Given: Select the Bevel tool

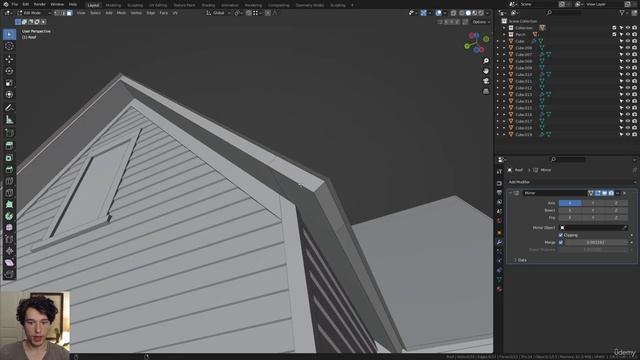Looking at the screenshot, I should (x=9, y=169).
